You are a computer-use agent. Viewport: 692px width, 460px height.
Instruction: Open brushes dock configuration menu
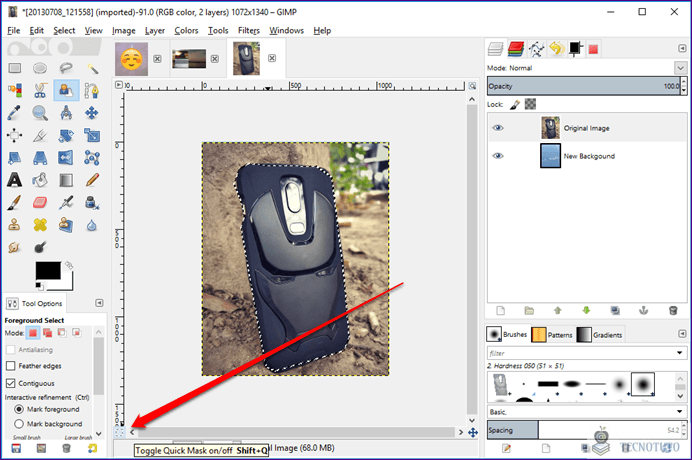pyautogui.click(x=682, y=334)
